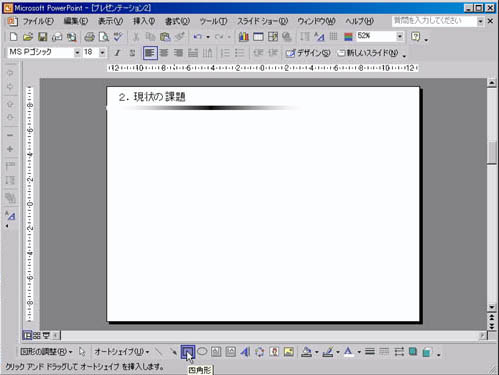This screenshot has width=499, height=375.
Task: Toggle bulleted list formatting
Action: click(240, 53)
